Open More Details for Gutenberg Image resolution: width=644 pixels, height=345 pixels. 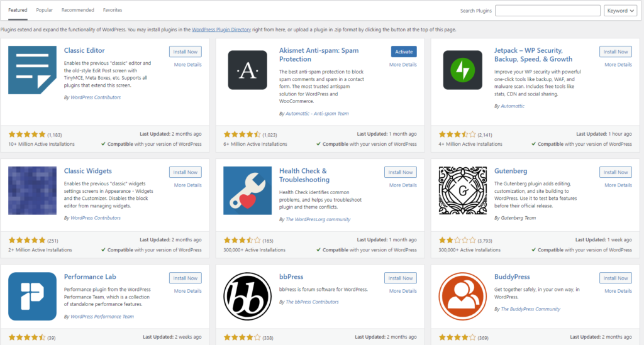pyautogui.click(x=618, y=185)
